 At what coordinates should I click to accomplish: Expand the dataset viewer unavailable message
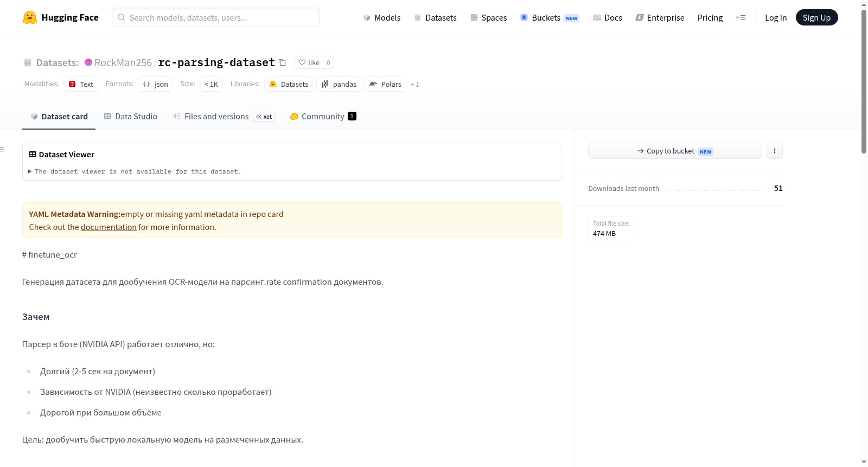tap(135, 171)
